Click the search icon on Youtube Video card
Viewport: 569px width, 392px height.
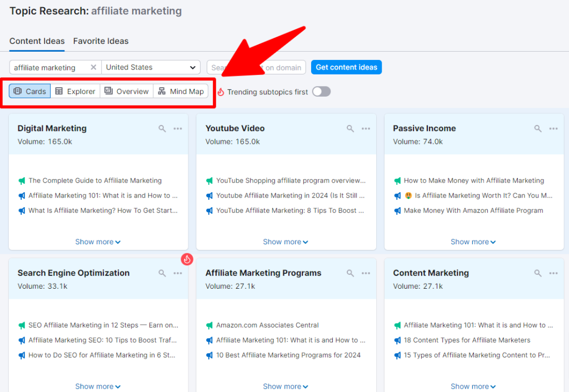[350, 129]
